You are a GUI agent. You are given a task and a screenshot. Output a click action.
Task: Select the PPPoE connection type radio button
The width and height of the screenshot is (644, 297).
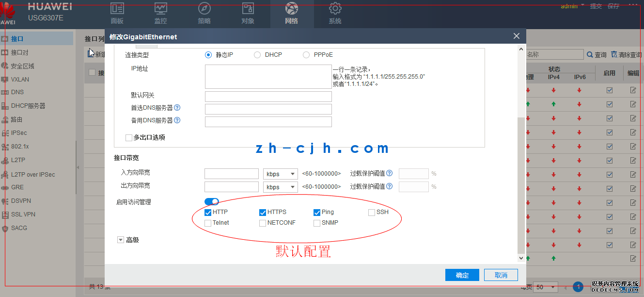point(306,55)
